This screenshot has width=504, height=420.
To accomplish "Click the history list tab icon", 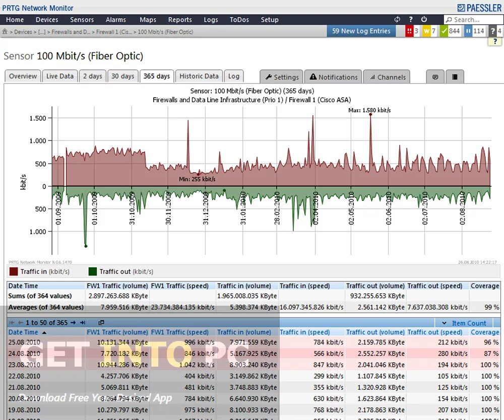I will point(455,77).
